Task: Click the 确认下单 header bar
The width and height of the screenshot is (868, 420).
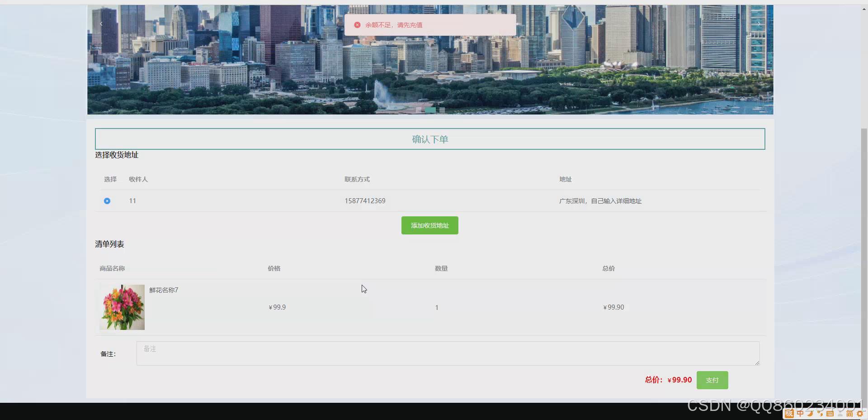Action: click(430, 139)
